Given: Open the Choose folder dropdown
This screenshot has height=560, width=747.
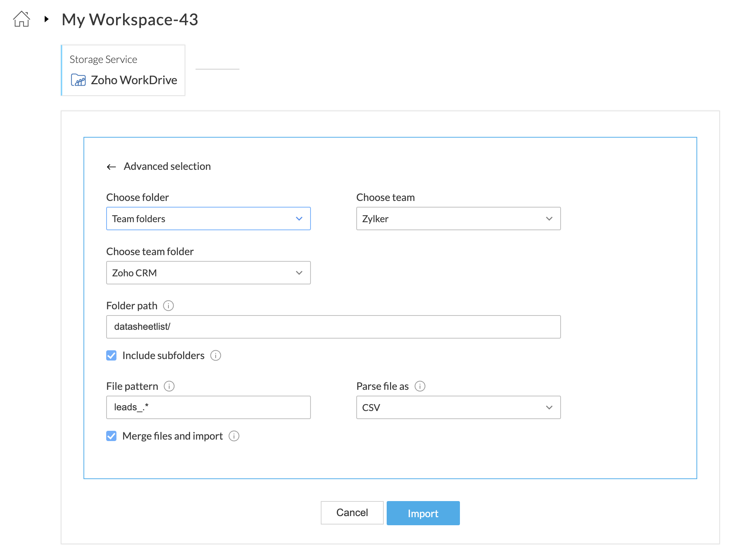Looking at the screenshot, I should pos(208,219).
